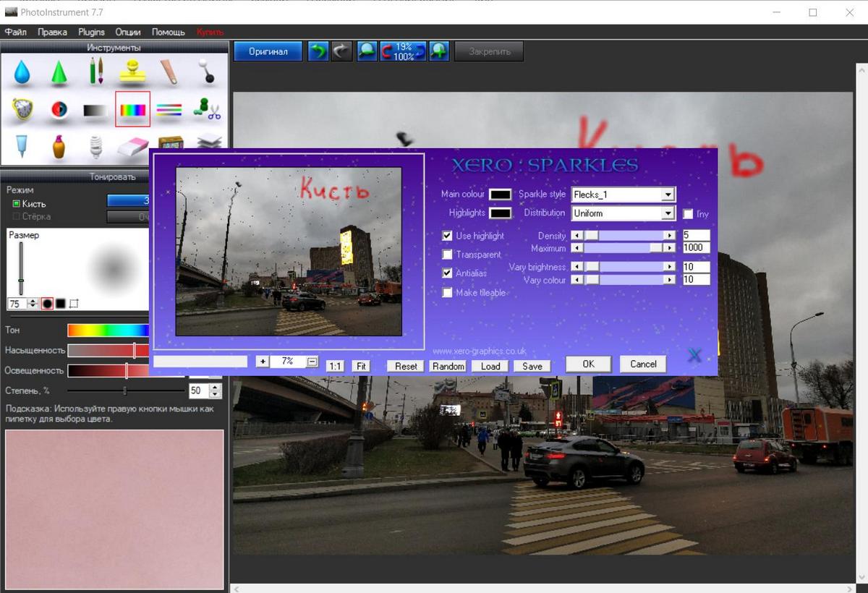Click the Random button
The image size is (868, 593).
[x=448, y=366]
